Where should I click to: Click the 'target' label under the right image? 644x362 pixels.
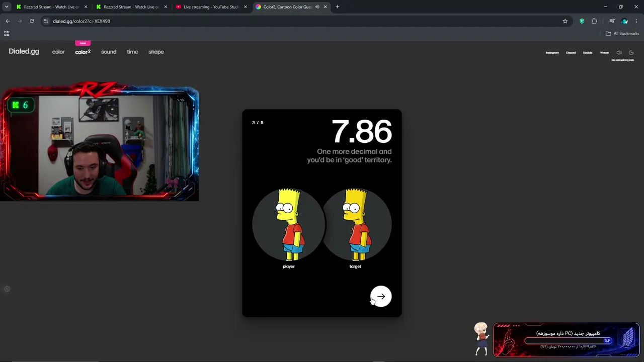coord(355,266)
